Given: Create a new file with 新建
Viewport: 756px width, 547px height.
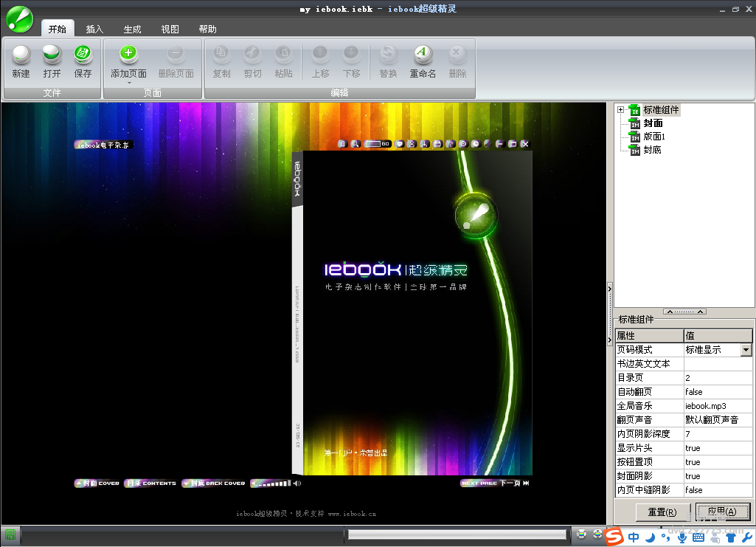Looking at the screenshot, I should [21, 61].
